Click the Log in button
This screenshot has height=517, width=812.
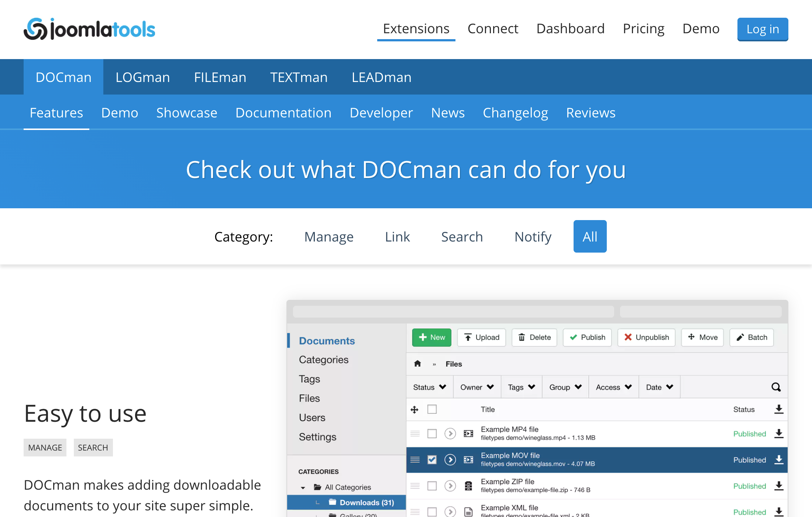pos(763,29)
